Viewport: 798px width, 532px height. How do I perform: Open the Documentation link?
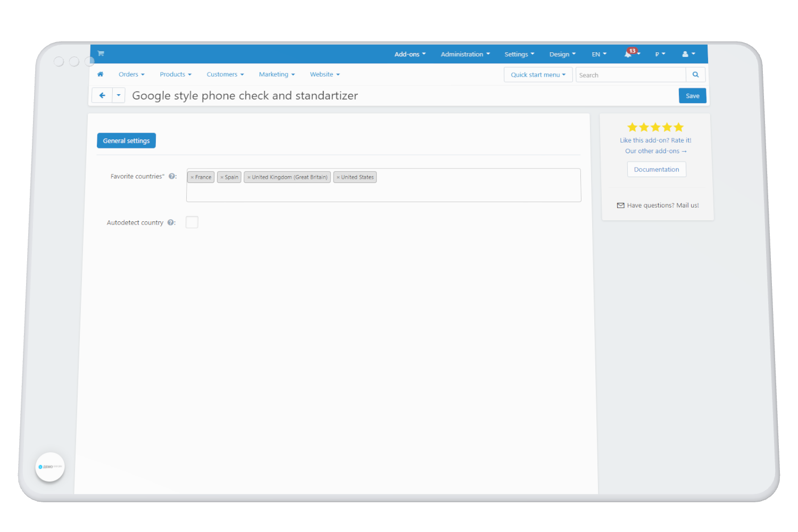click(x=656, y=170)
